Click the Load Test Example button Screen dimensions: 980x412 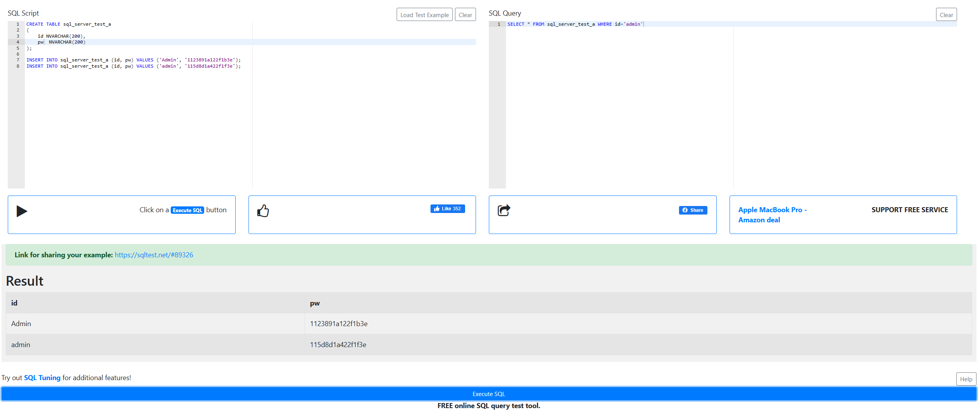click(424, 15)
